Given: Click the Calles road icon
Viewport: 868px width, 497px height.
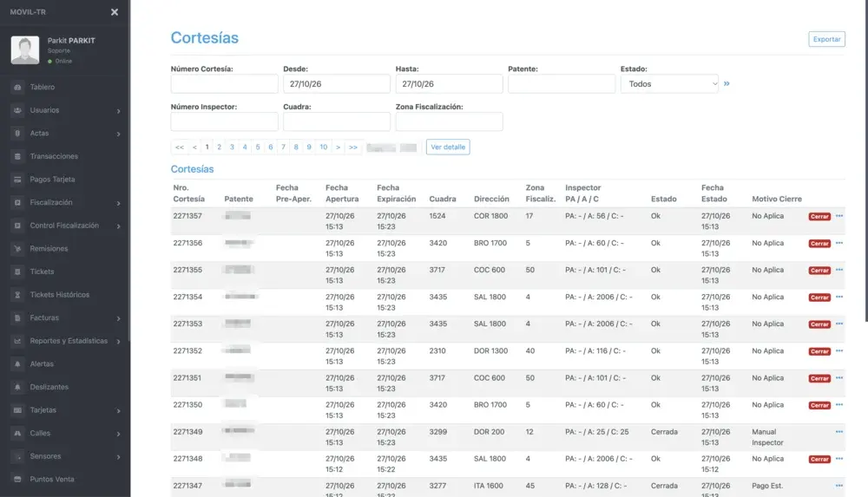Looking at the screenshot, I should (x=17, y=434).
